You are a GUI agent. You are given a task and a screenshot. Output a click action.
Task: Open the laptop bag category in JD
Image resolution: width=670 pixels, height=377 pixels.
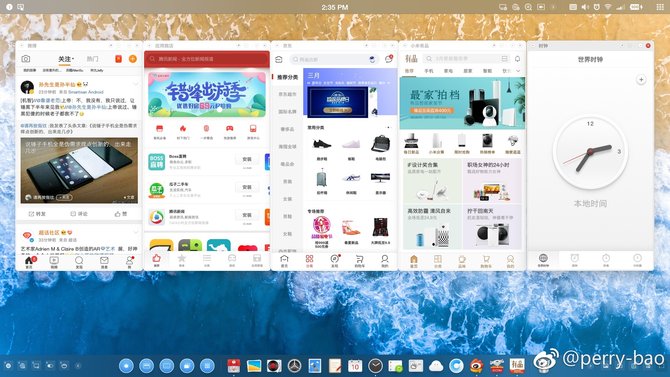click(x=380, y=147)
